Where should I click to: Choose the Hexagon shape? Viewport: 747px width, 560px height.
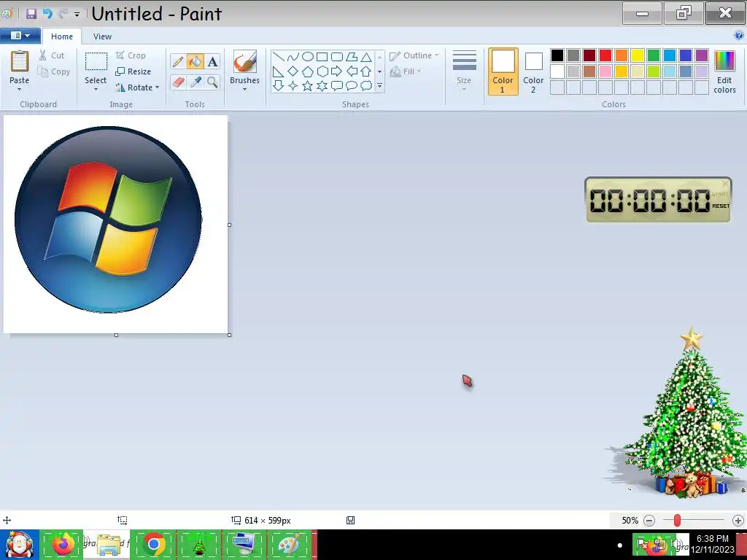pyautogui.click(x=322, y=71)
